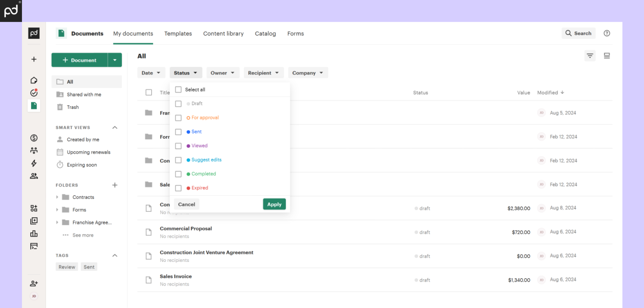Open the Content library tab

(223, 33)
